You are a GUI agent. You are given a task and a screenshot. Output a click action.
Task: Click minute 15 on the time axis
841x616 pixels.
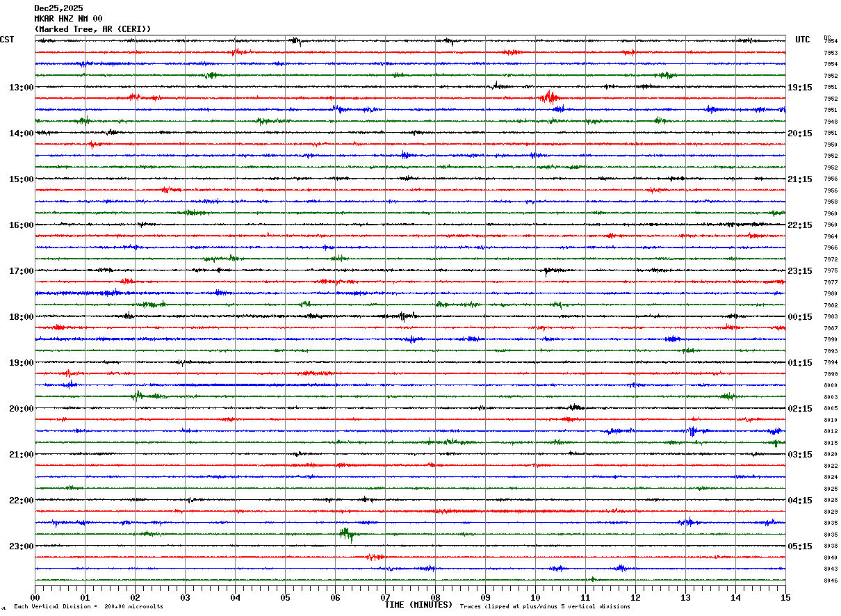pyautogui.click(x=785, y=597)
